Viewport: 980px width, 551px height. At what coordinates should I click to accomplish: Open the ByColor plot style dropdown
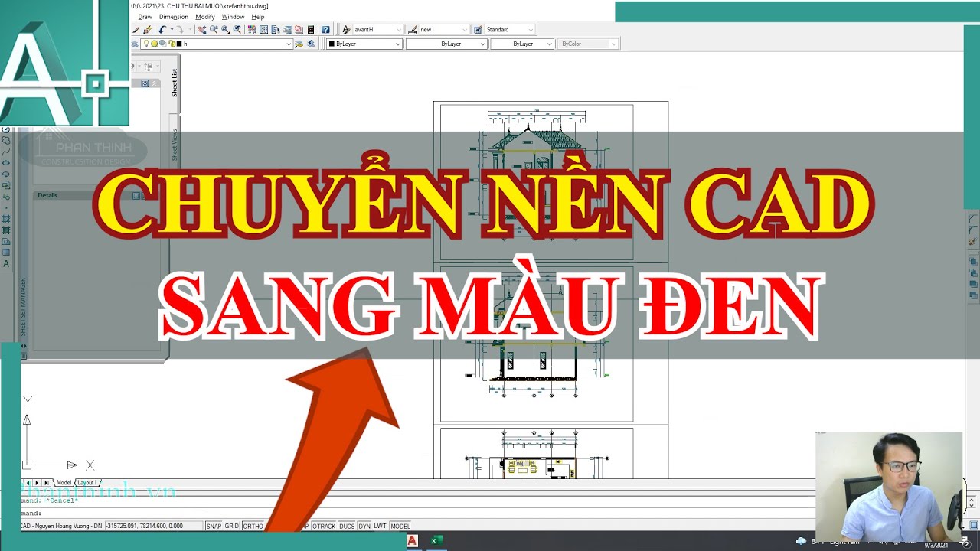(588, 44)
